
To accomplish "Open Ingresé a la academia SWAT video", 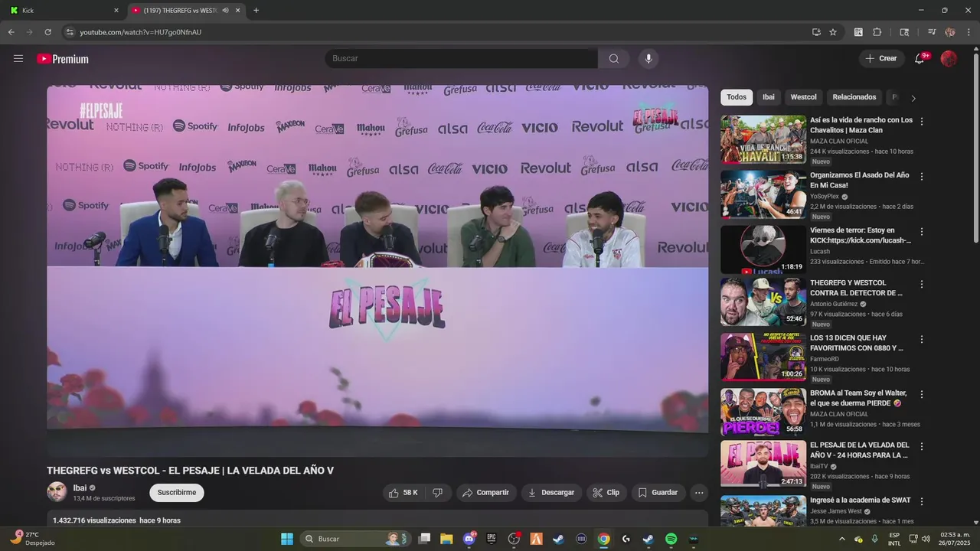I will 860,500.
